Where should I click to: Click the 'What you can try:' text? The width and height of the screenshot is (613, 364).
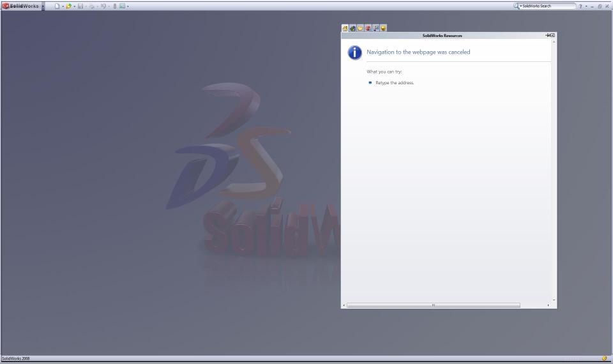coord(384,72)
